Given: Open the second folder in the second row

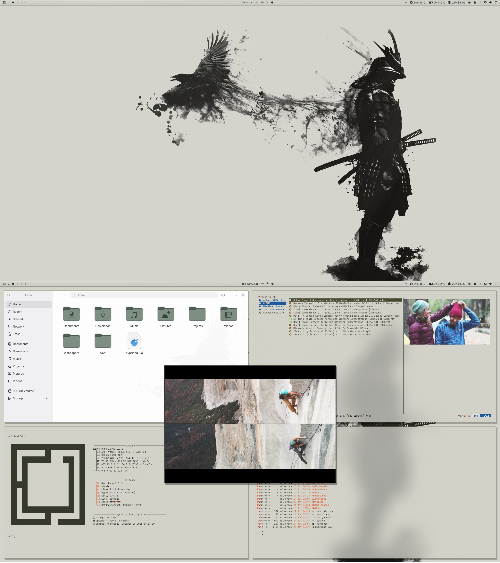Looking at the screenshot, I should tap(103, 341).
